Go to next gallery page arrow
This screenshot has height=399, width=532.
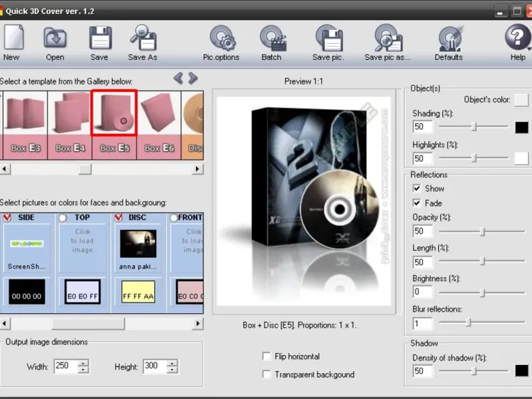[193, 78]
